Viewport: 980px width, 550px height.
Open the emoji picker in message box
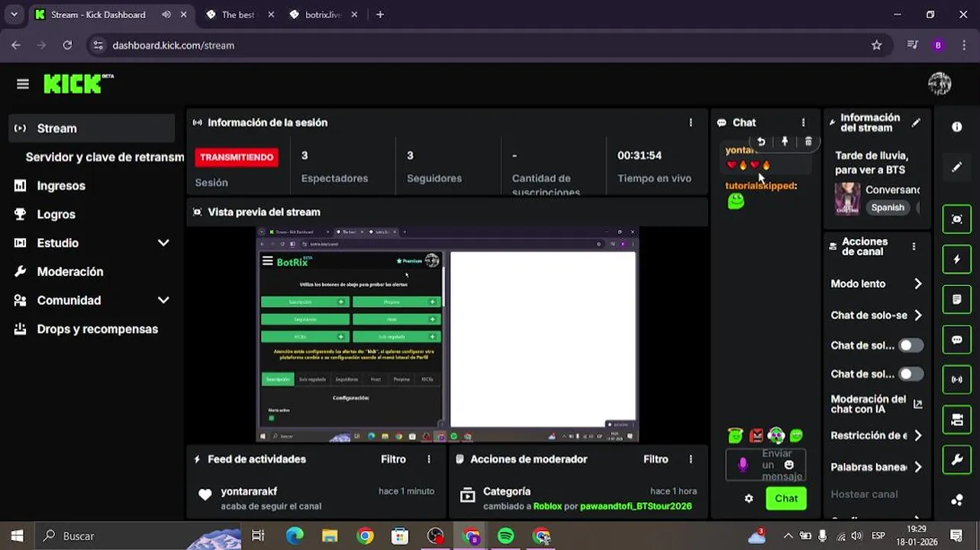(789, 464)
